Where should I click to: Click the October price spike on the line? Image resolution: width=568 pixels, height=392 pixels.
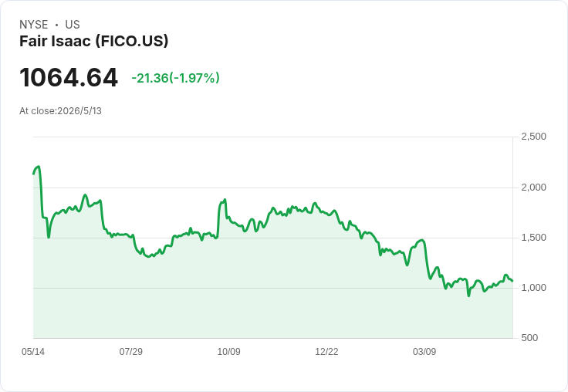225,200
